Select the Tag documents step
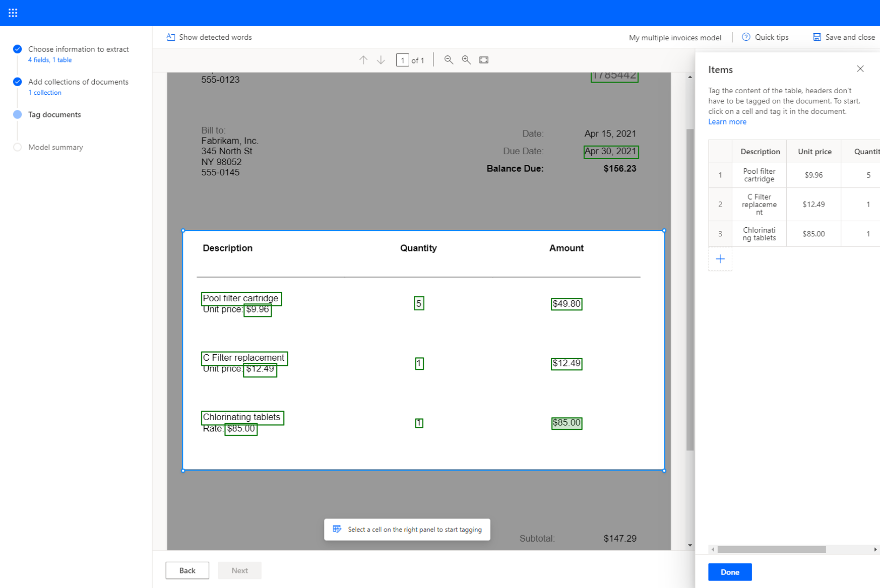The image size is (880, 588). pyautogui.click(x=54, y=114)
